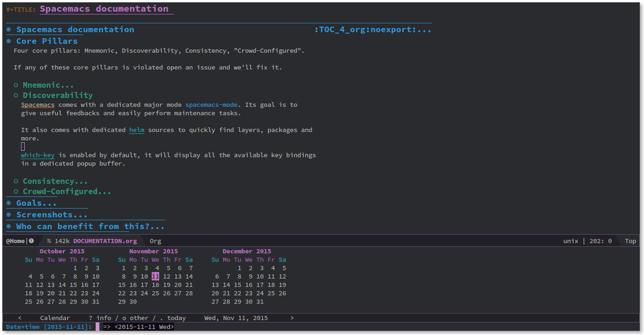The image size is (644, 335).
Task: Click the Org major mode indicator
Action: coord(155,241)
